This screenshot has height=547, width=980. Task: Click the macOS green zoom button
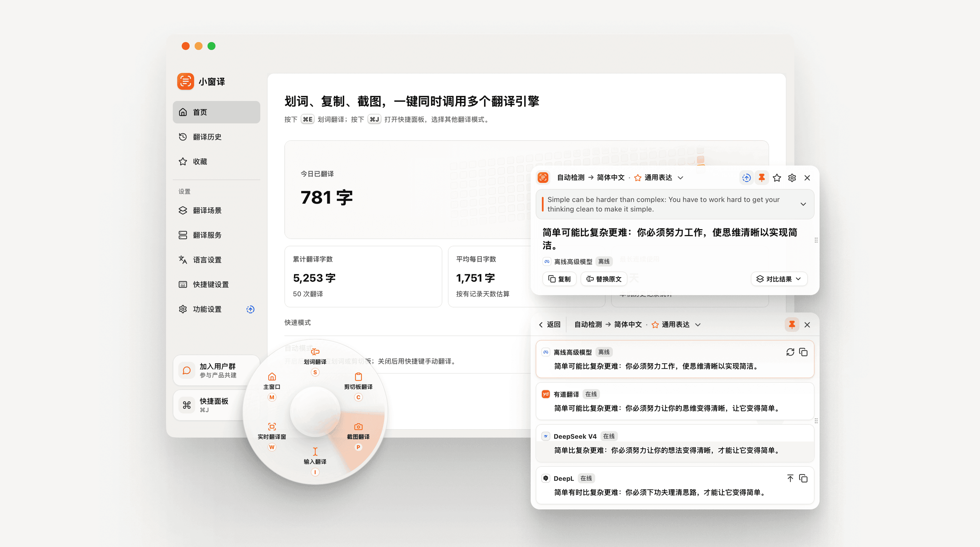(211, 46)
